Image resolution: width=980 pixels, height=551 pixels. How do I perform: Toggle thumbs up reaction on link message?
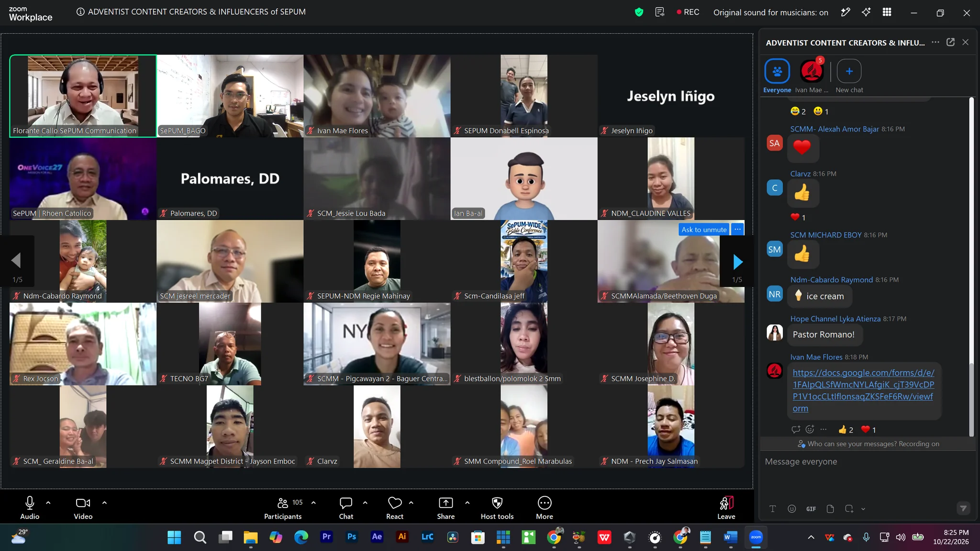tap(846, 430)
